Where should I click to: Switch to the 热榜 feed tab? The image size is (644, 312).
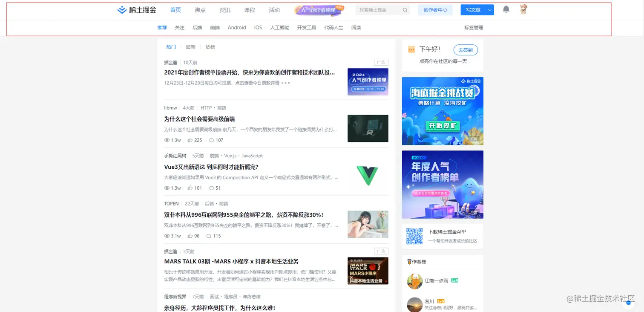pos(210,47)
